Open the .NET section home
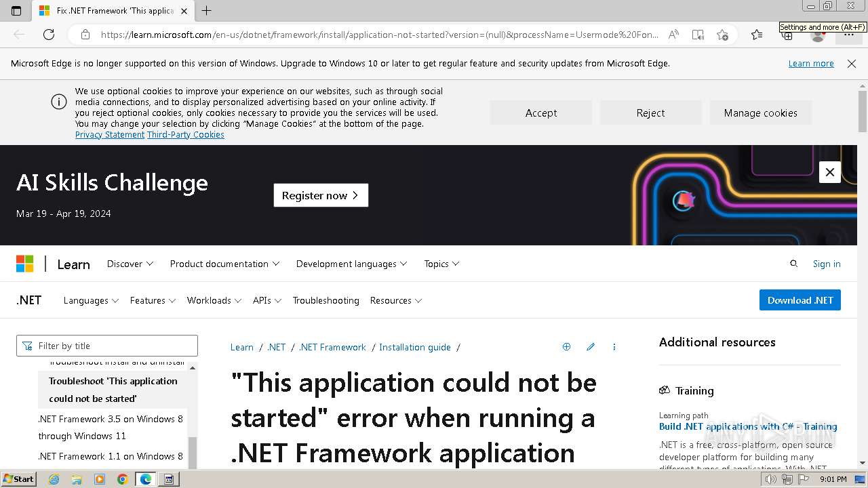 pos(29,300)
